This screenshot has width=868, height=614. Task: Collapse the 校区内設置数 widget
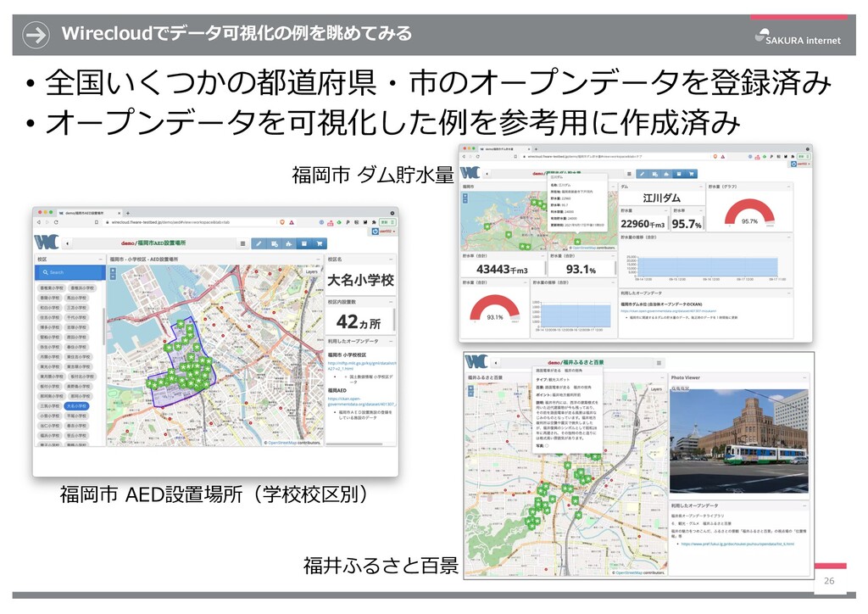coord(390,302)
